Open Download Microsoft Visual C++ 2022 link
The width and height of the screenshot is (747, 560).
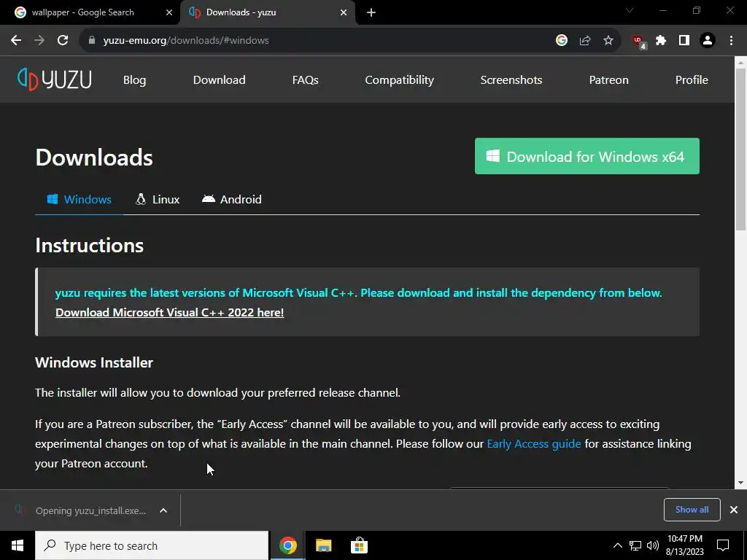click(169, 312)
